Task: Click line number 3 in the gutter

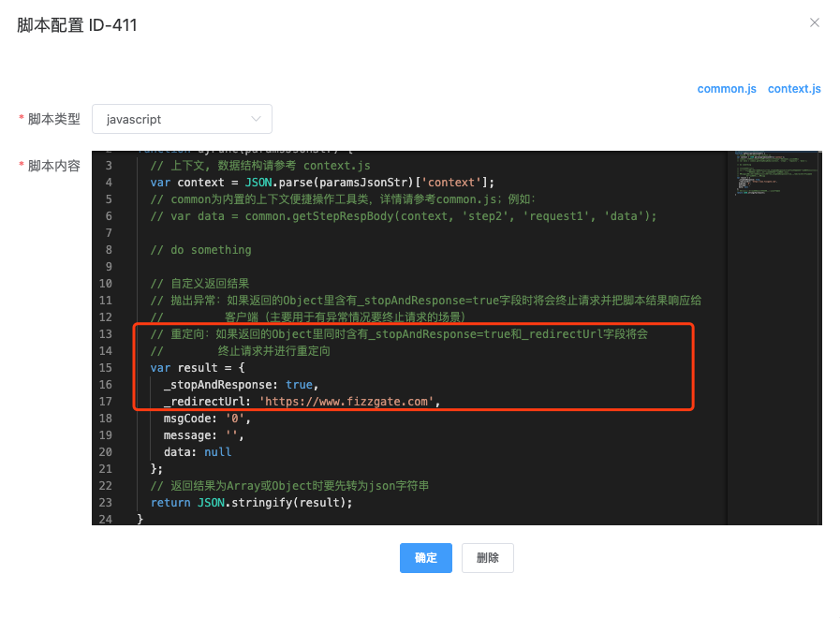Action: [109, 166]
